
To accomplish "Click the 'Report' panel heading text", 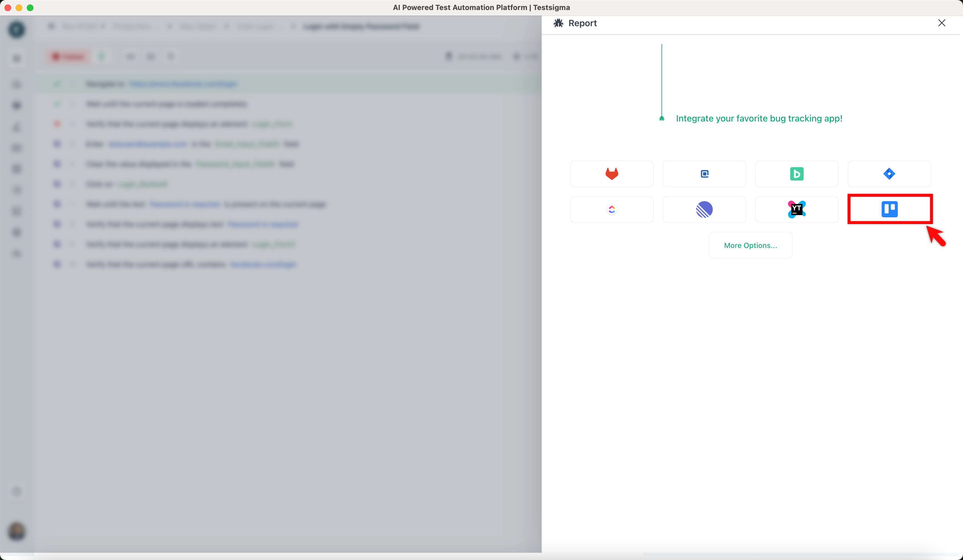I will click(582, 23).
